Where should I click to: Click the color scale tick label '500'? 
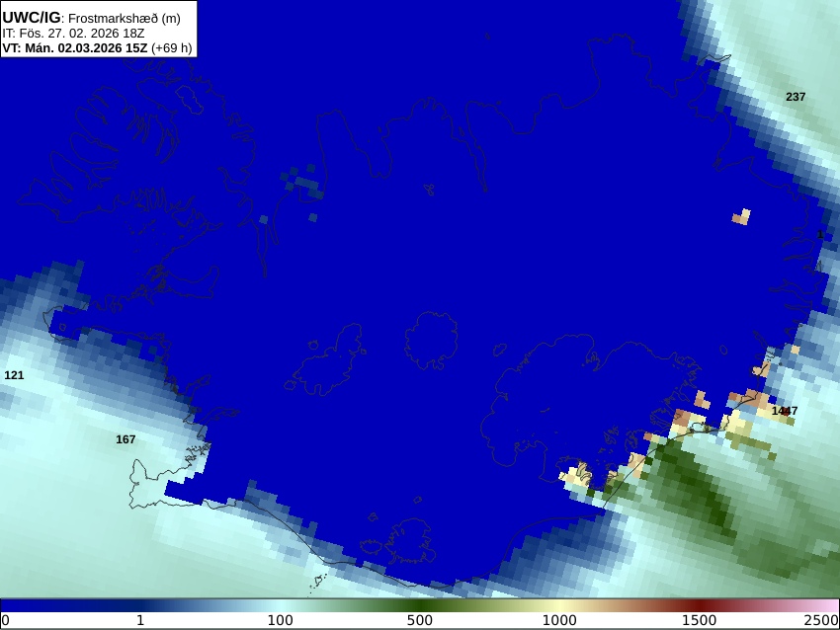point(420,620)
